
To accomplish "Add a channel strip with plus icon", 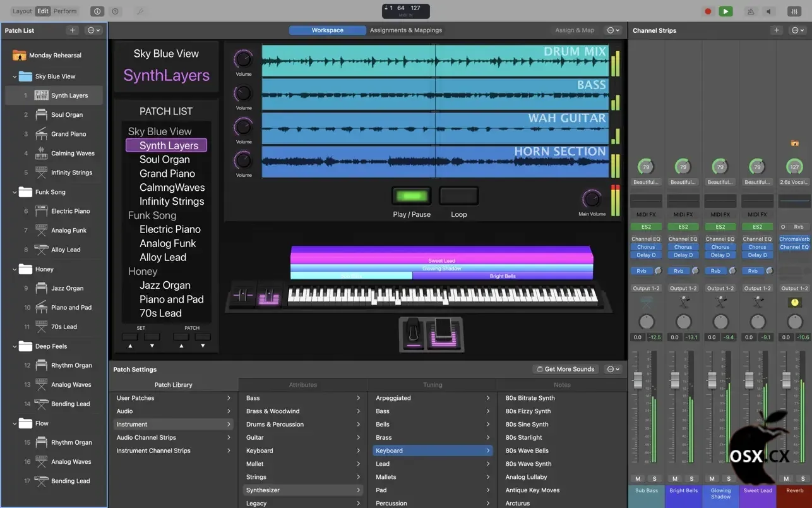I will 777,30.
